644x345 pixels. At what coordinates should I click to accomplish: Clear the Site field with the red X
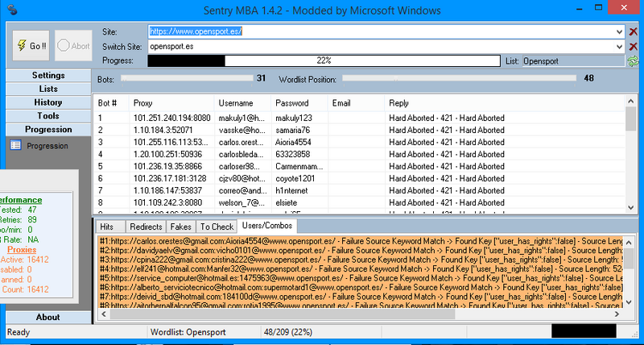click(x=633, y=31)
